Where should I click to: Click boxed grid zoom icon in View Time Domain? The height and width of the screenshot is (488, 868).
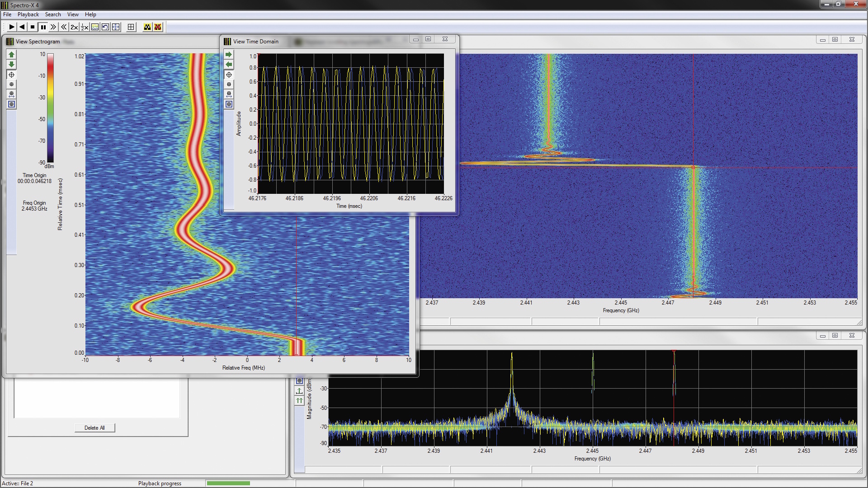pos(229,104)
